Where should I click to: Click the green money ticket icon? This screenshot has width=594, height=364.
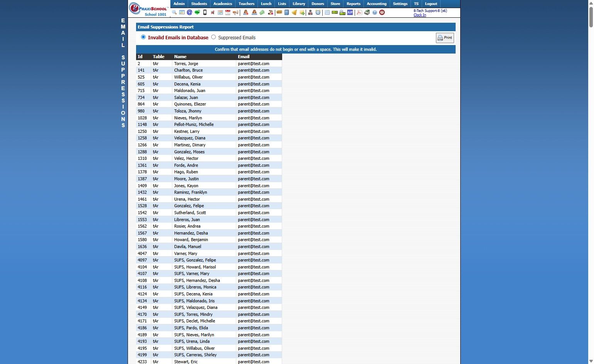click(262, 12)
